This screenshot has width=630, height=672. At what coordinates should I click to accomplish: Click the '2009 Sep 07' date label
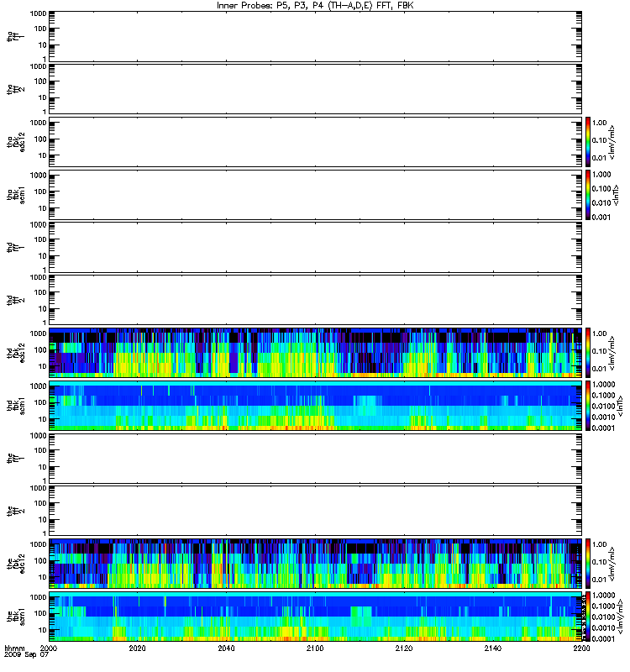[x=26, y=655]
